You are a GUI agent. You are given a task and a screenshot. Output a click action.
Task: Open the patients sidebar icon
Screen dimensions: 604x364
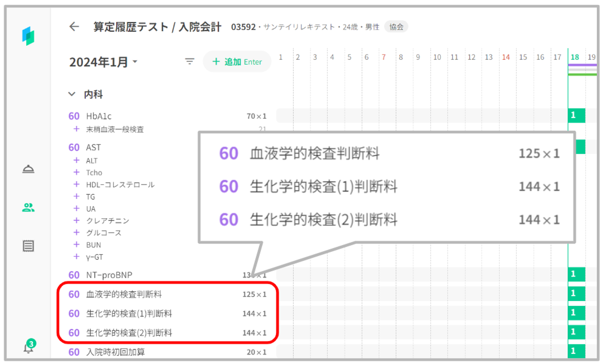click(28, 208)
